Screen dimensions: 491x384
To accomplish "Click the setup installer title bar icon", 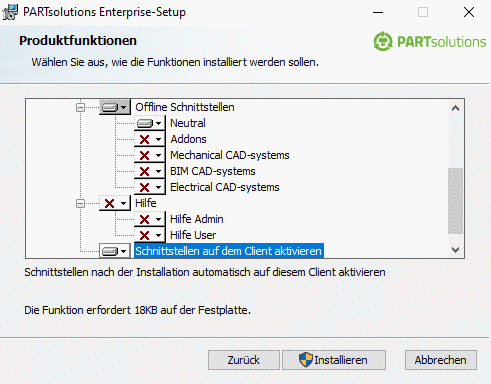I will 10,12.
